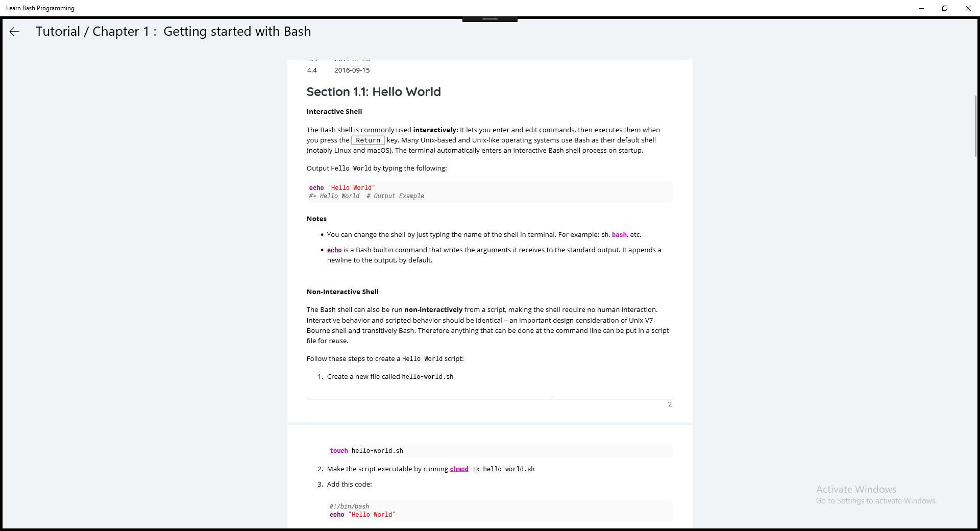The image size is (980, 531).
Task: Click the echo "Hello World" output example code block
Action: coord(489,192)
